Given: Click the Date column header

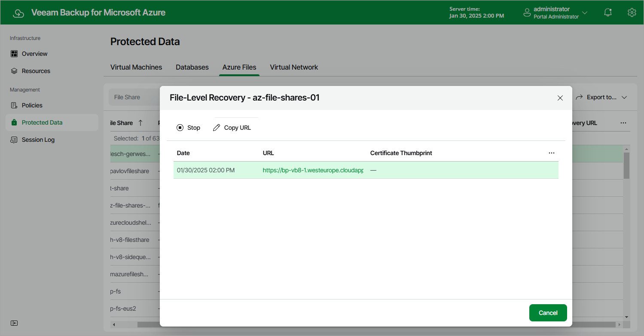Looking at the screenshot, I should click(x=183, y=153).
